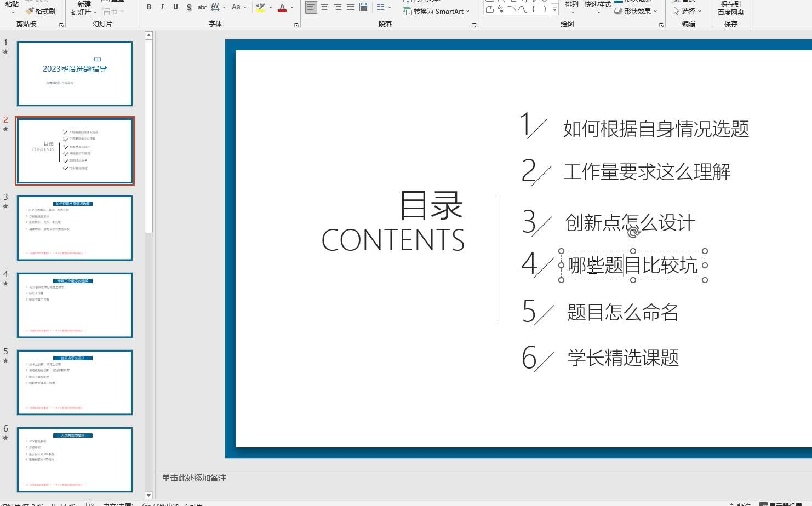This screenshot has width=812, height=506.
Task: Center align the text
Action: coord(324,7)
